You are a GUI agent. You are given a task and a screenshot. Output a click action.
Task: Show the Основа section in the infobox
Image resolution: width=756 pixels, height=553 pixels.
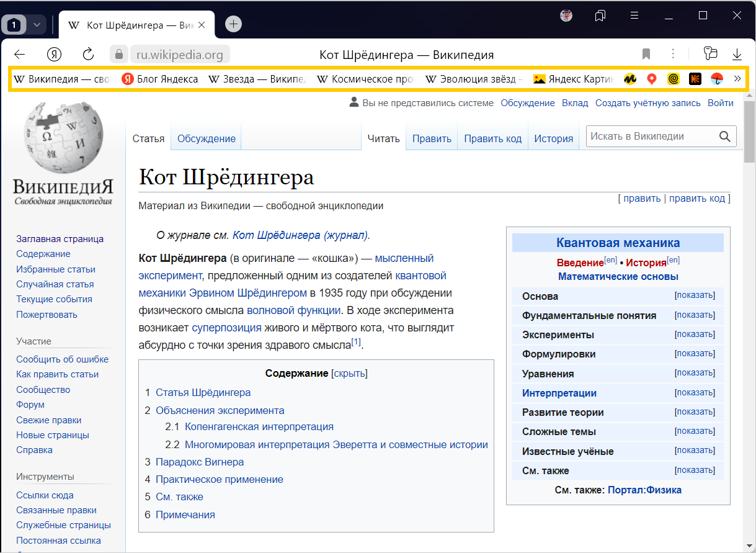(x=695, y=295)
